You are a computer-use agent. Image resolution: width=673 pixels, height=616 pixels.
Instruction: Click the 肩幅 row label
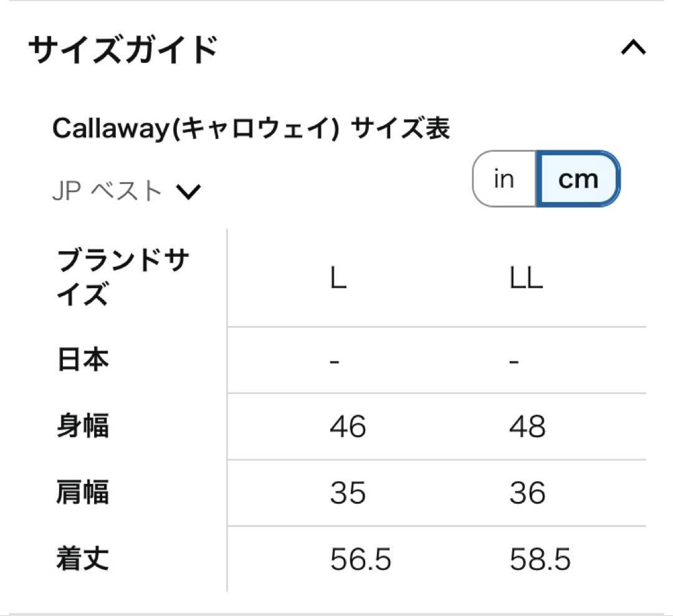tap(83, 493)
